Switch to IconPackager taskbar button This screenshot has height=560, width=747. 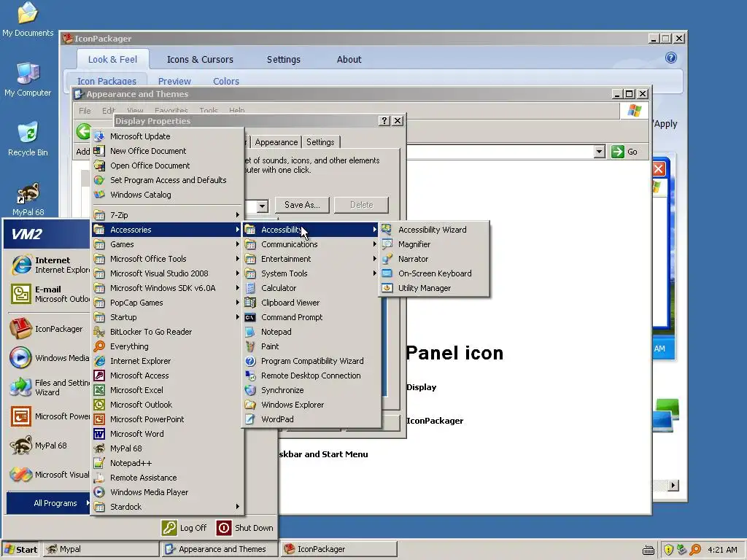338,549
